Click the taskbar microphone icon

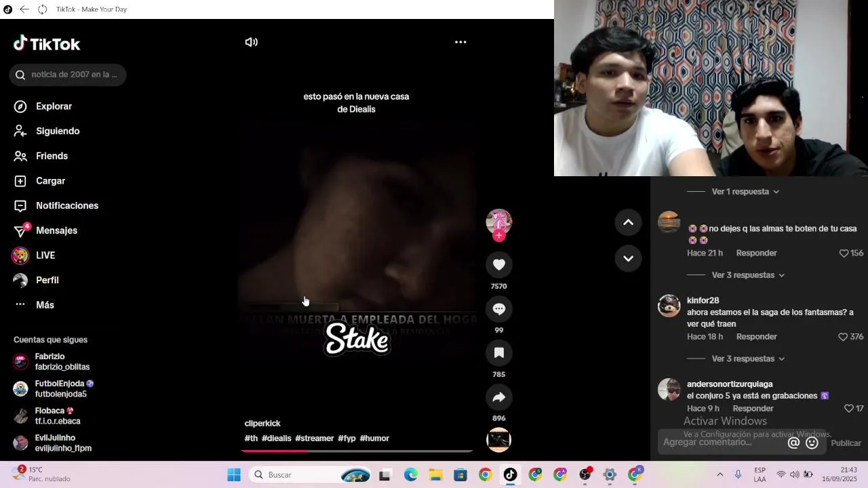[x=738, y=474]
